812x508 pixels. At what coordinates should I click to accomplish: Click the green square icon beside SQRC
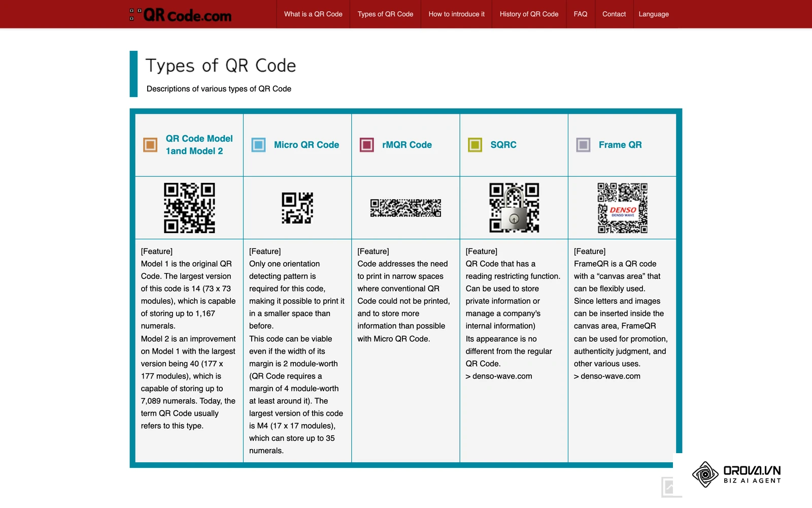tap(475, 145)
